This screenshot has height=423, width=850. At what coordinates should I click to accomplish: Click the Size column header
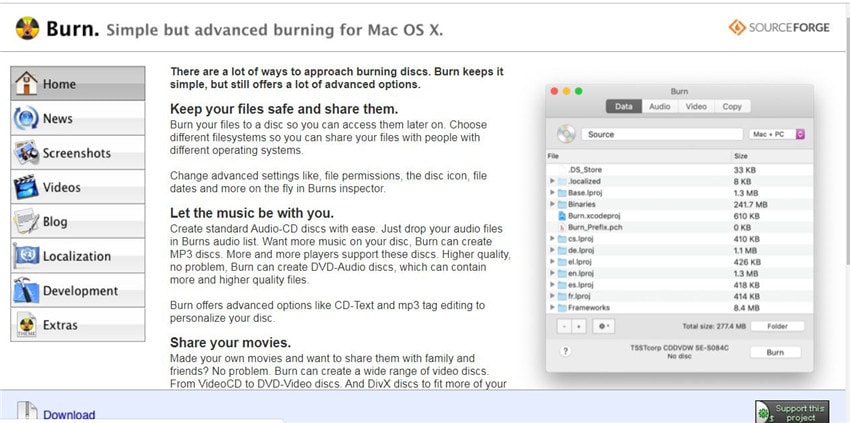772,156
